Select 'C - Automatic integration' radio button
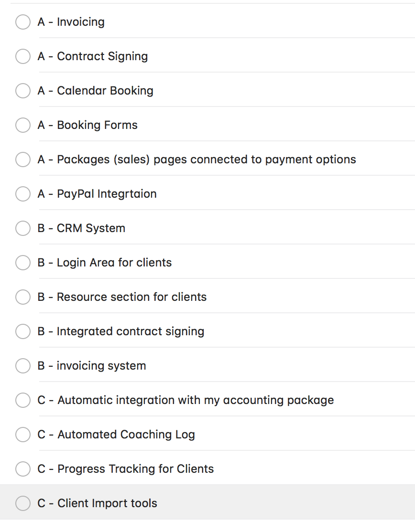 23,400
